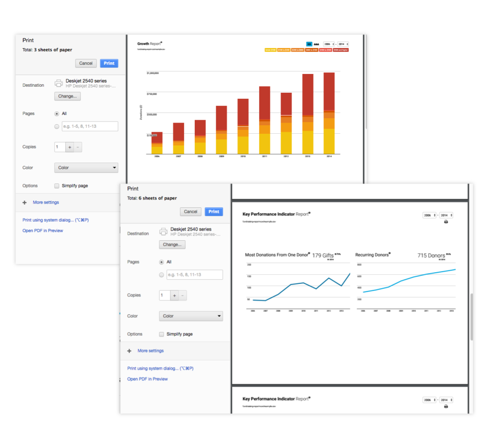The image size is (487, 448).
Task: Click the Under $100 legend swatch
Action: [270, 50]
